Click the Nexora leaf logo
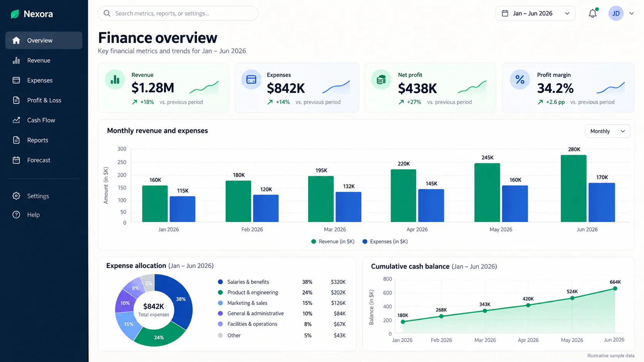The image size is (644, 362). tap(15, 14)
